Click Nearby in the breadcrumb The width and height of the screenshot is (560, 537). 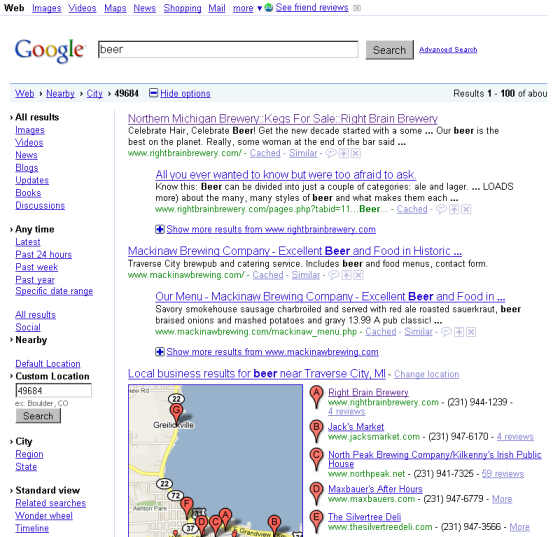(60, 93)
